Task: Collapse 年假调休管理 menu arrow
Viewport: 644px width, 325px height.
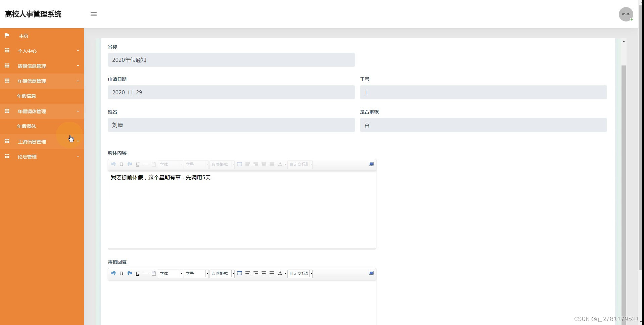Action: click(x=78, y=111)
